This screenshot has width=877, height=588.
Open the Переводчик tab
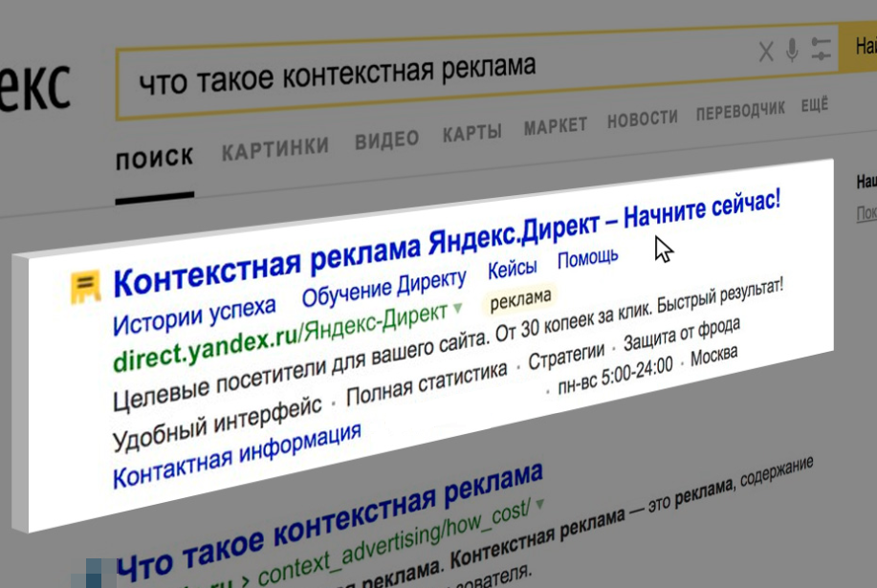[740, 111]
